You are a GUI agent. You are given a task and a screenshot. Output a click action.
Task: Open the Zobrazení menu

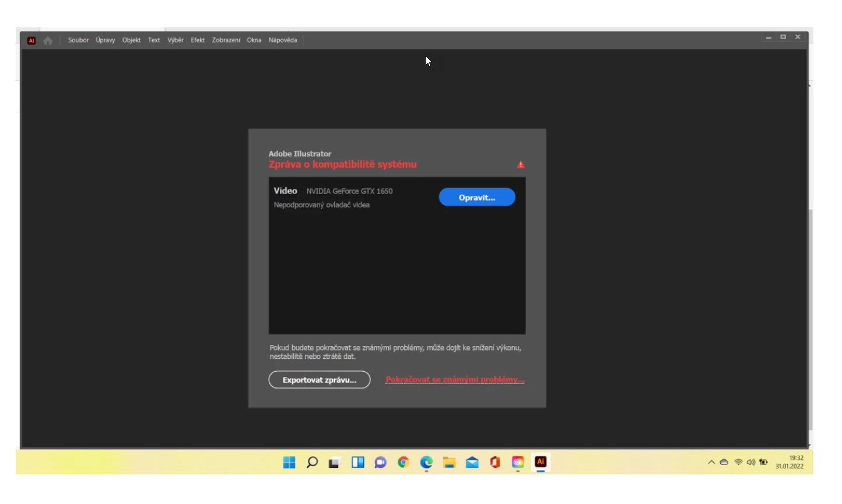(226, 40)
